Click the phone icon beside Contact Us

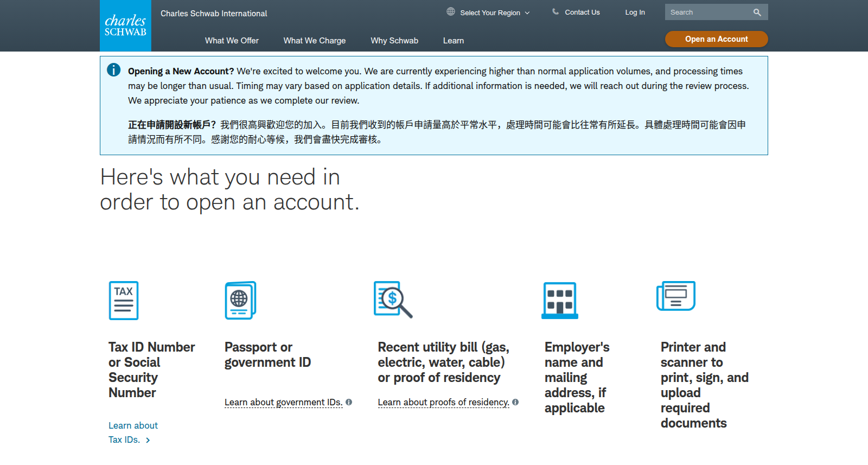[556, 11]
